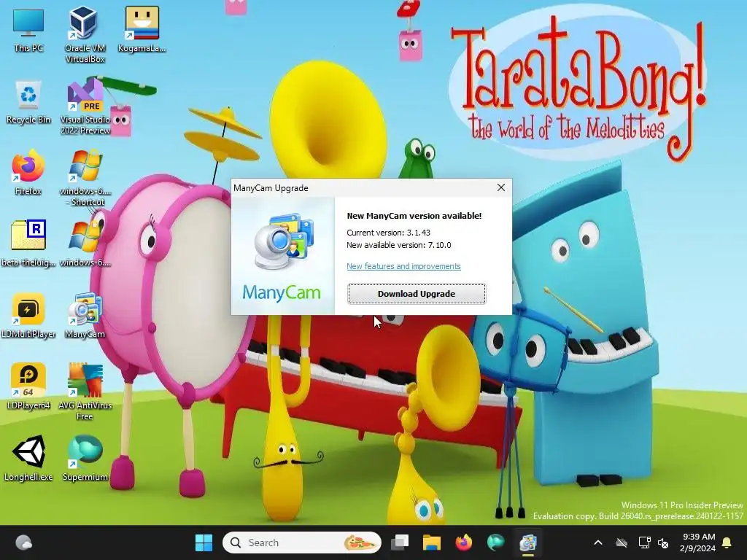
Task: Open the New features and improvements link
Action: click(x=403, y=266)
